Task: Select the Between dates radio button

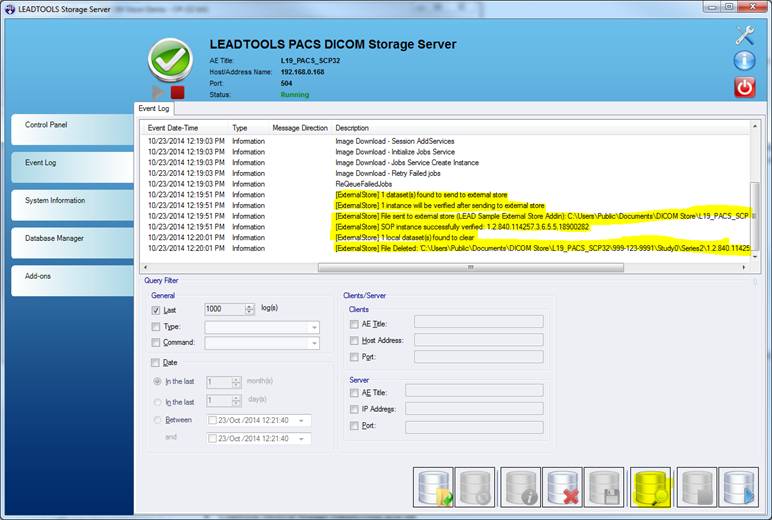Action: pos(157,420)
